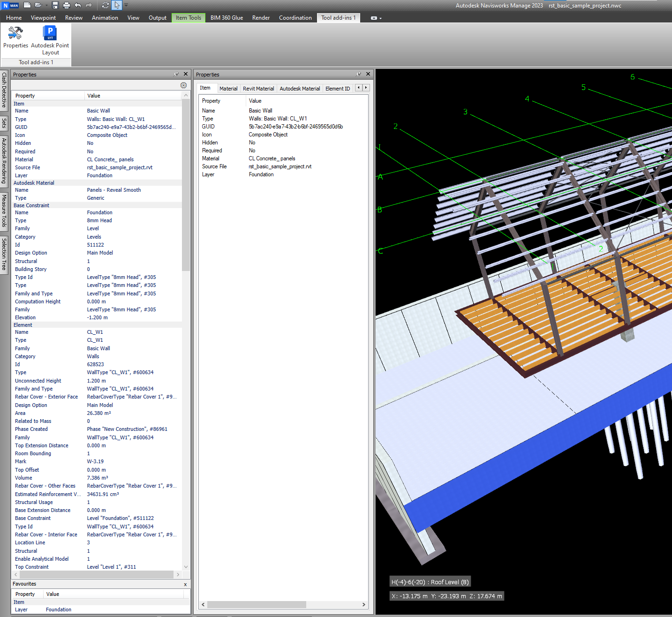Click the New file icon
This screenshot has height=617, width=672.
27,5
